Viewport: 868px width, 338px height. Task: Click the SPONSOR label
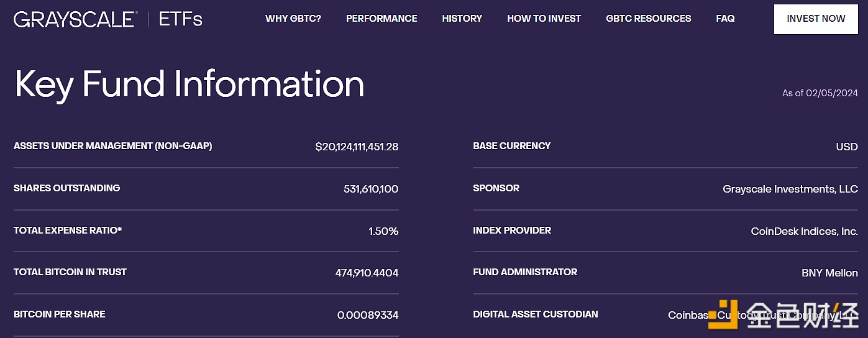496,188
